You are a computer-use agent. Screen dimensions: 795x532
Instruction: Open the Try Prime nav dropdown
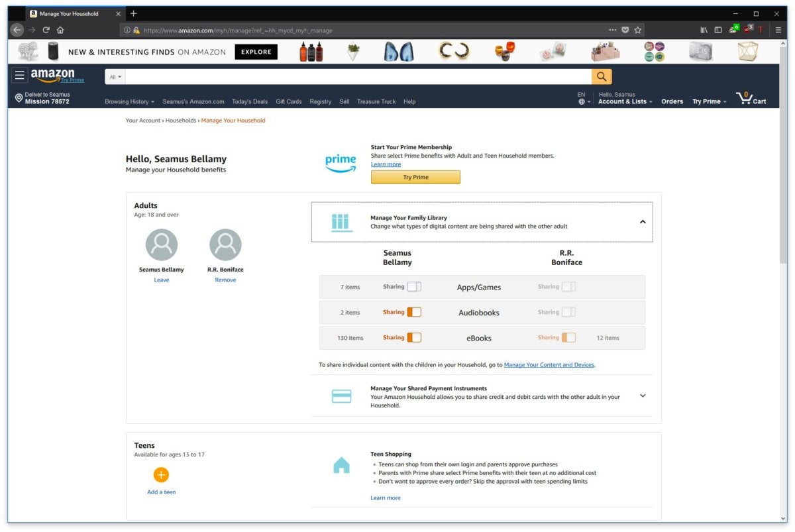click(x=709, y=101)
